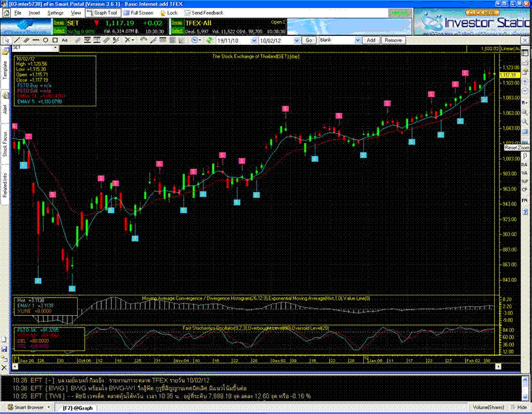
Task: Click Swap button beside SET ticker
Action: click(x=58, y=22)
